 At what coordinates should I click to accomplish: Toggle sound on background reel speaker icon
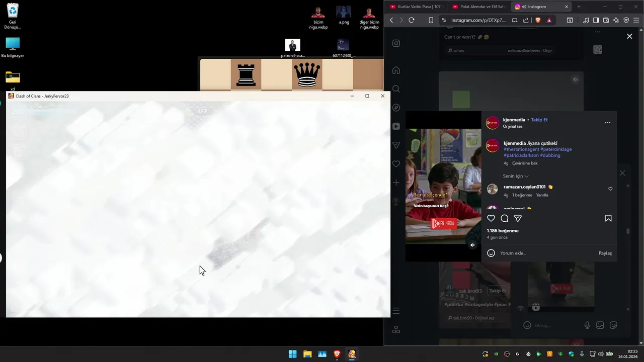576,79
